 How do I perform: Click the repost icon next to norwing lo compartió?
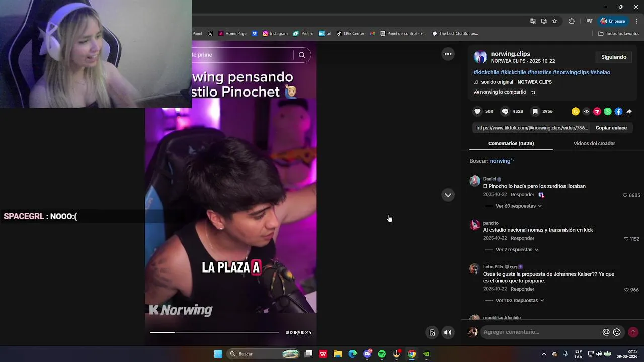[x=533, y=92]
